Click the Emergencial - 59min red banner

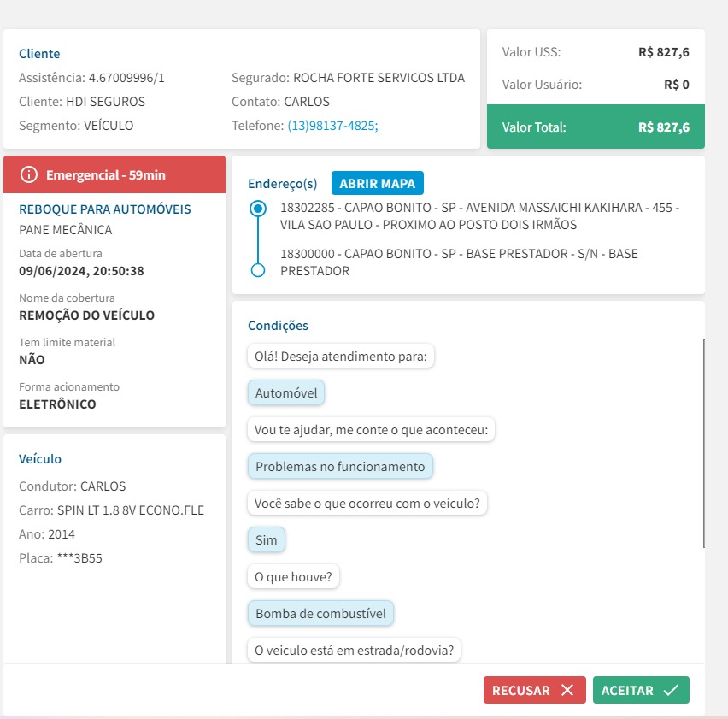(114, 174)
